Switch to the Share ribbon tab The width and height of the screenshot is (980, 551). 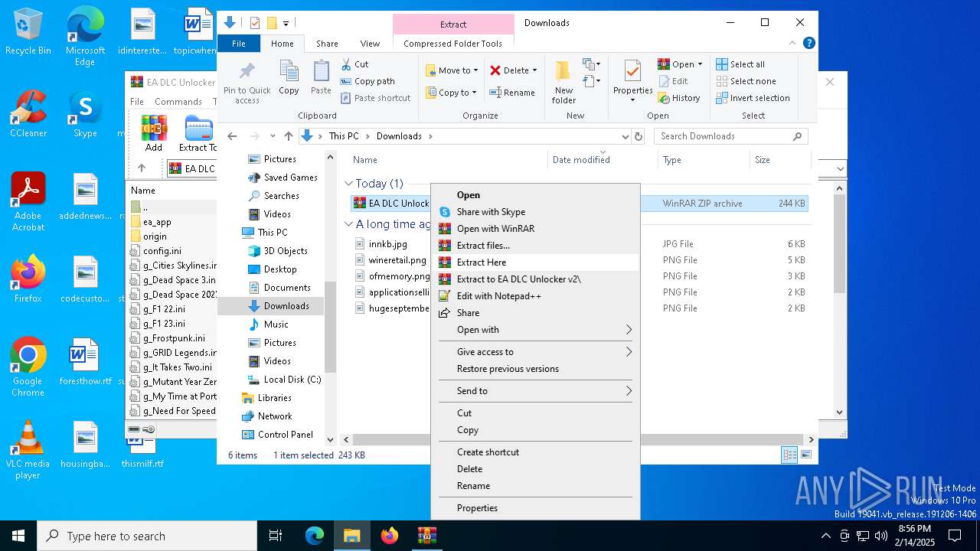click(327, 44)
